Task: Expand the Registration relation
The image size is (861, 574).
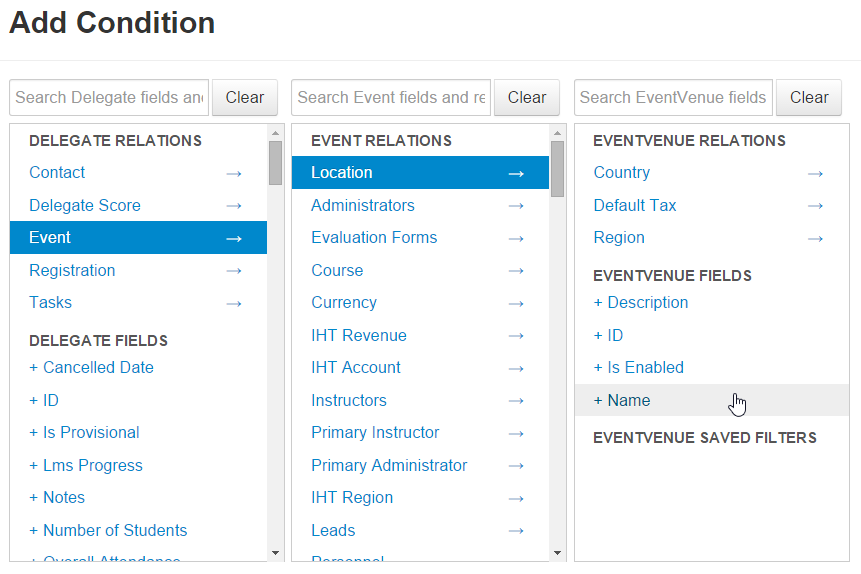Action: point(138,270)
